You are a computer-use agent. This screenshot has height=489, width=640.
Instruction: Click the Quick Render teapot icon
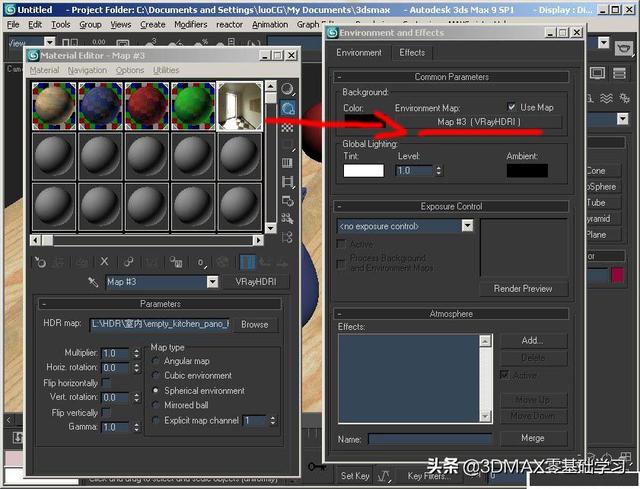click(x=623, y=48)
